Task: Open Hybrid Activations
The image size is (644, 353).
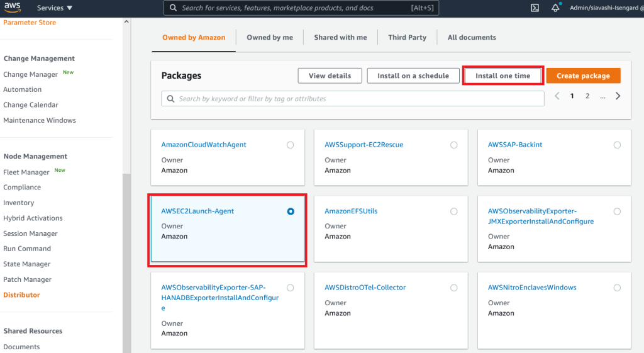Action: pos(33,218)
